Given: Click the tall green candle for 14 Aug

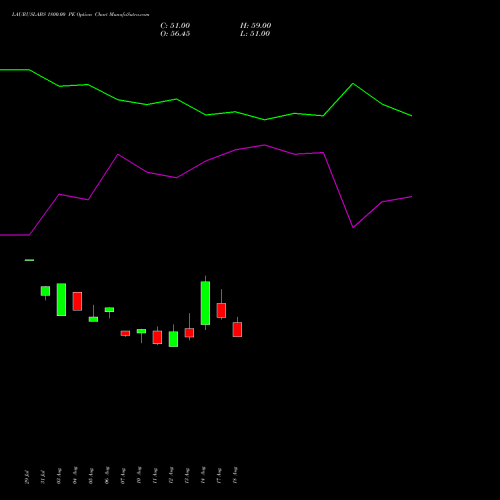Looking at the screenshot, I should click(205, 303).
